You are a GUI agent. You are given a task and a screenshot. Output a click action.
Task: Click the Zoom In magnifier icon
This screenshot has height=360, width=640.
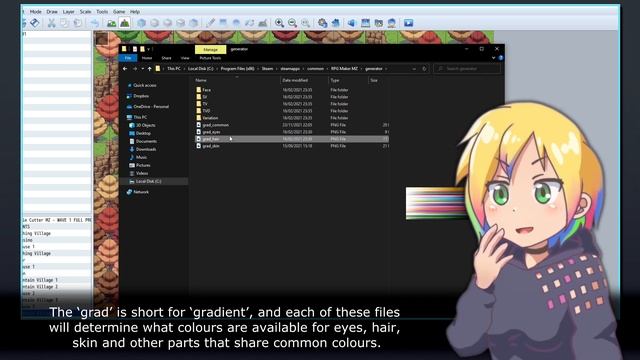tap(279, 23)
